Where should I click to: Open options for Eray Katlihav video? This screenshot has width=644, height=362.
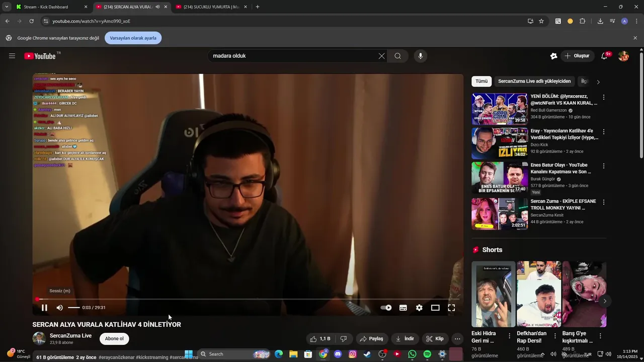tap(604, 132)
